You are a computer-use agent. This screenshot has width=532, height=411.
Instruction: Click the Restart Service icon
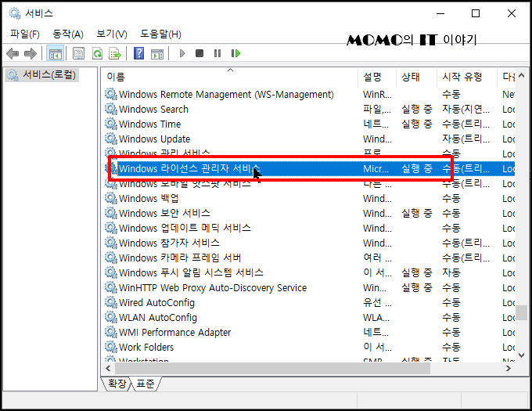coord(235,53)
